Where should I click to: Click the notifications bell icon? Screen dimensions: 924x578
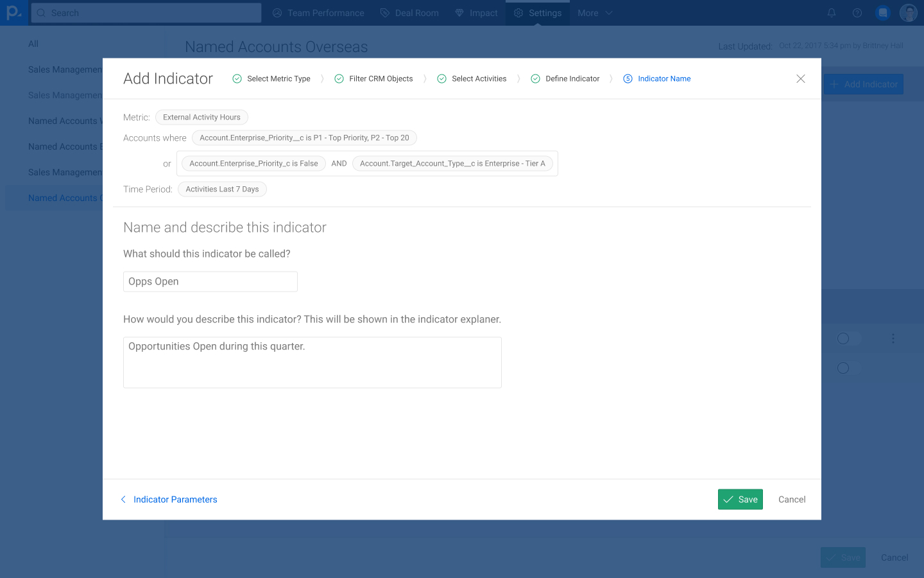(x=832, y=13)
